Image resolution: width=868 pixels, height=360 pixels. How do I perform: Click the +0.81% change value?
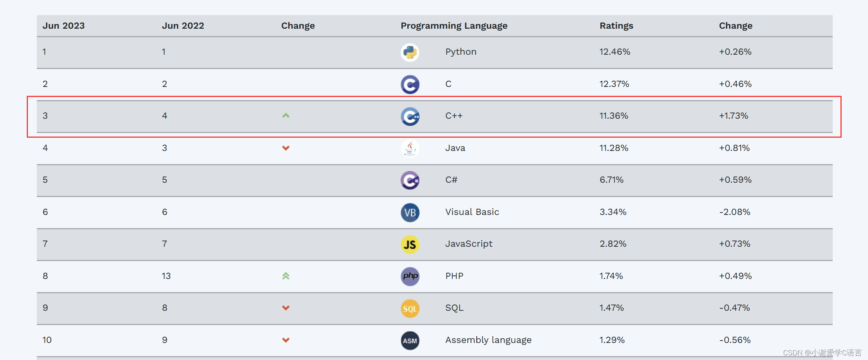pos(735,148)
